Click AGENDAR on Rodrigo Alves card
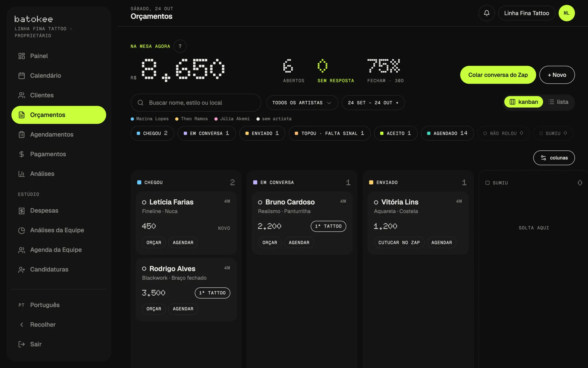 tap(183, 309)
